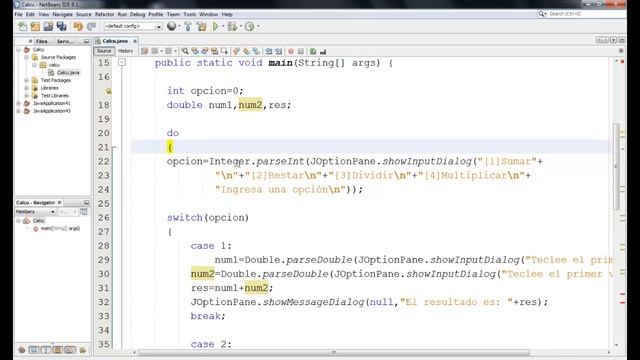Expand the Libraries node
The height and width of the screenshot is (360, 640).
27,88
